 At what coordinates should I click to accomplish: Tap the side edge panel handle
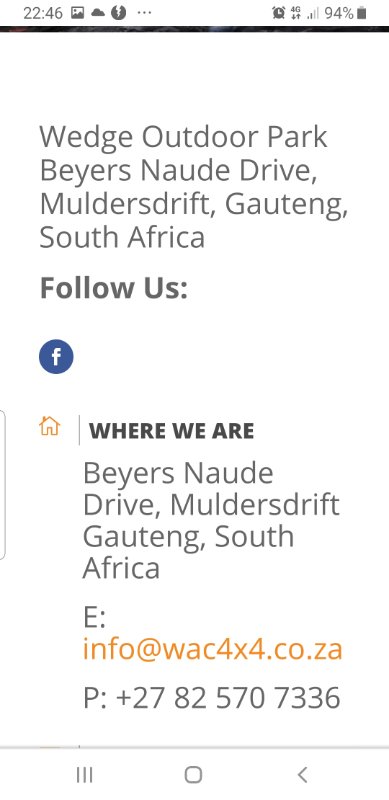coord(3,485)
